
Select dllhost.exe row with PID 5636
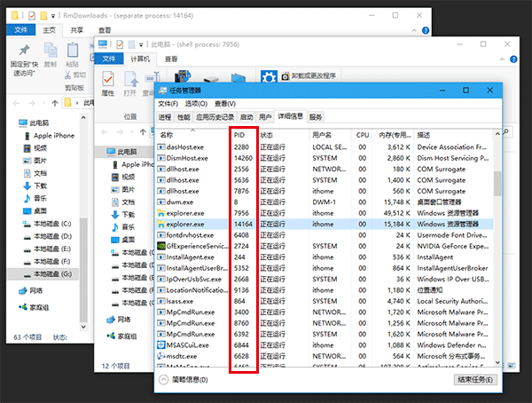coord(325,180)
